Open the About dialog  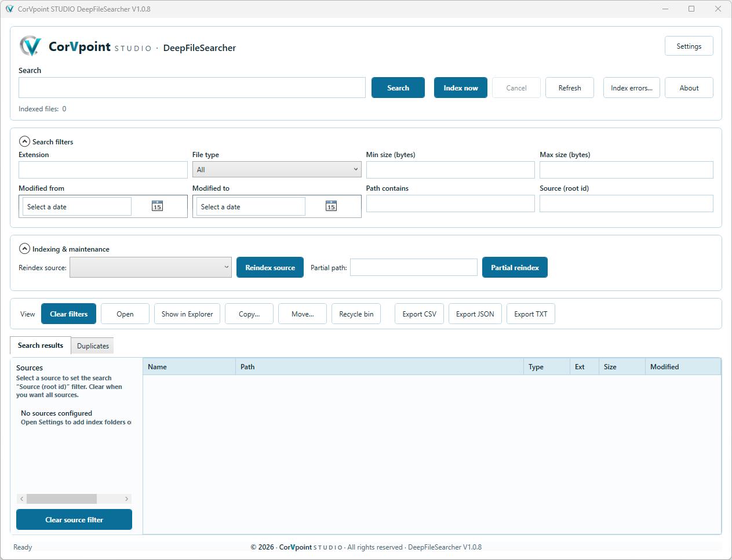pyautogui.click(x=689, y=88)
